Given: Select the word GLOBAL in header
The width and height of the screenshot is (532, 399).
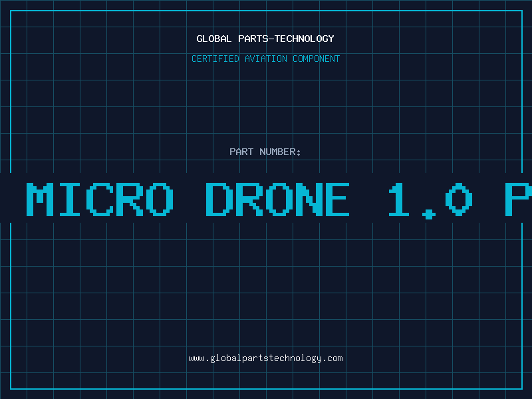Looking at the screenshot, I should point(214,39).
